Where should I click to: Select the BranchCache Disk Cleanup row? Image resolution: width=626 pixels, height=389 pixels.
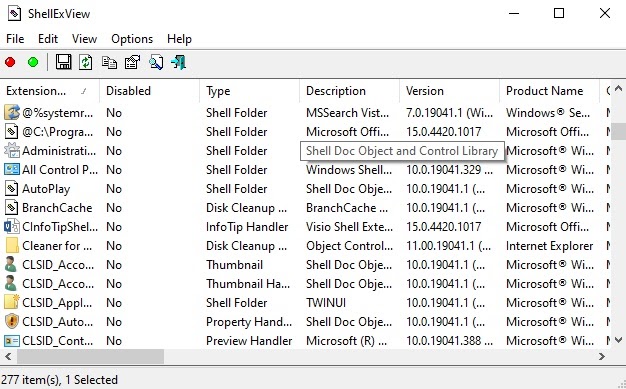coord(305,208)
